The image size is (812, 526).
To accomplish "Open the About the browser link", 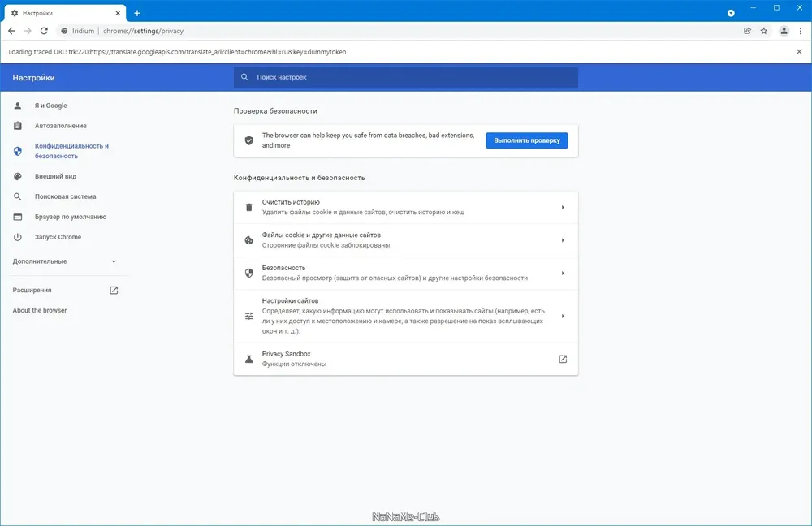I will (40, 311).
